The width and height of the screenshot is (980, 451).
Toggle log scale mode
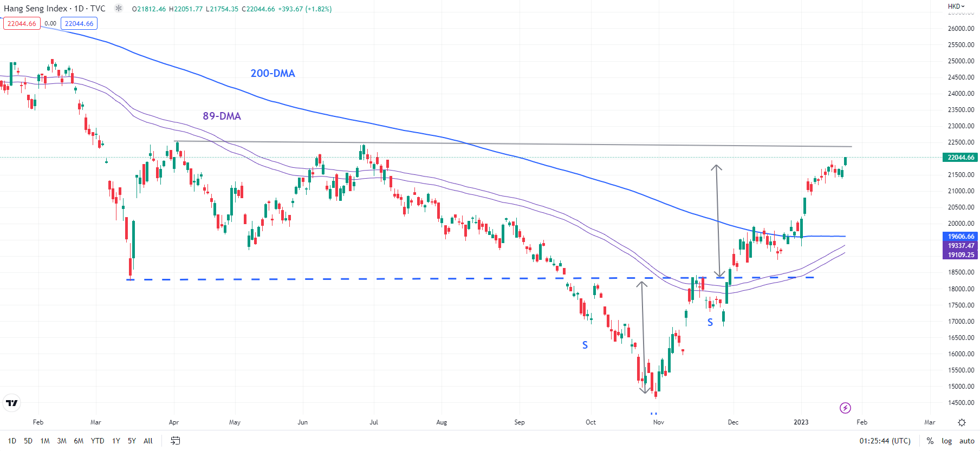point(946,441)
